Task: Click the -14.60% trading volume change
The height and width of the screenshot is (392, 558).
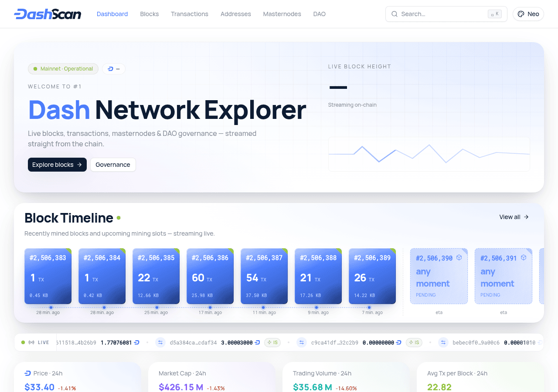Action: [x=347, y=388]
